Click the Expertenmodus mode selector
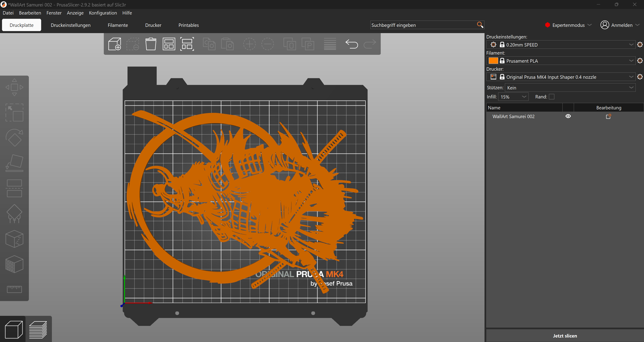The width and height of the screenshot is (644, 342). point(568,25)
